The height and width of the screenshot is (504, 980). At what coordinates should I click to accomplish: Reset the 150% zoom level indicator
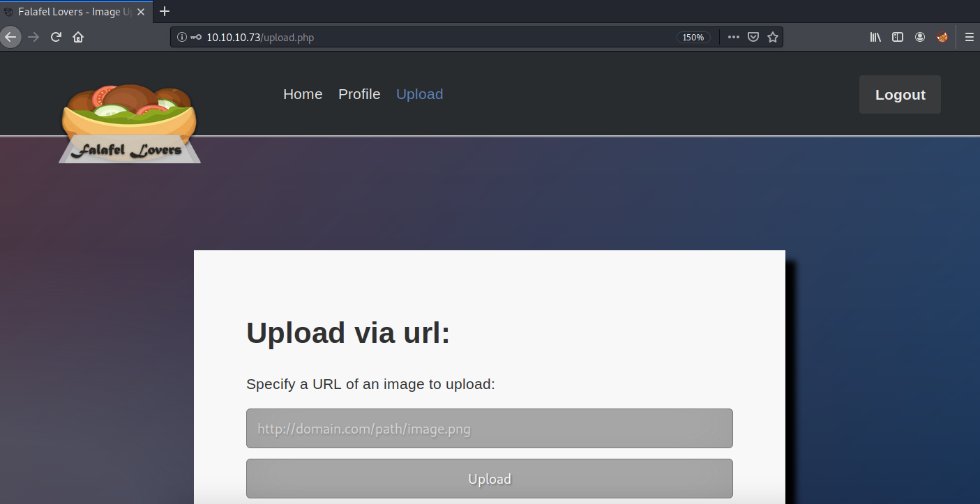[693, 38]
